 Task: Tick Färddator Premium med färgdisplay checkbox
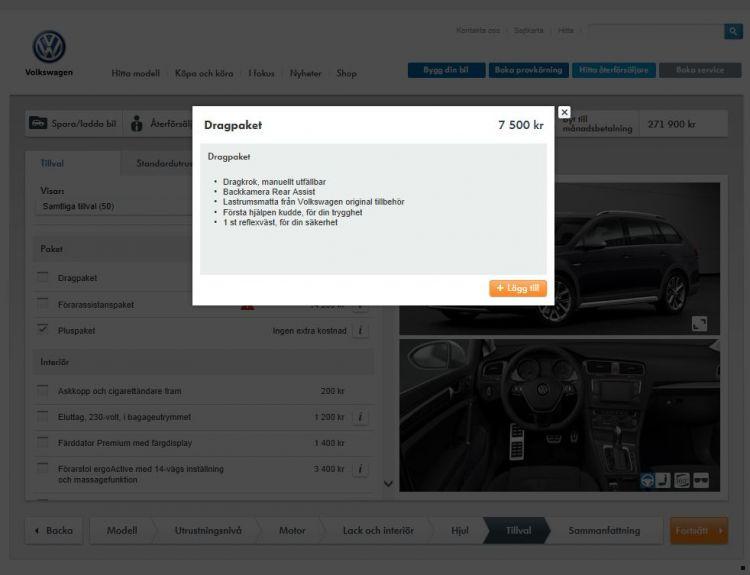pyautogui.click(x=43, y=442)
